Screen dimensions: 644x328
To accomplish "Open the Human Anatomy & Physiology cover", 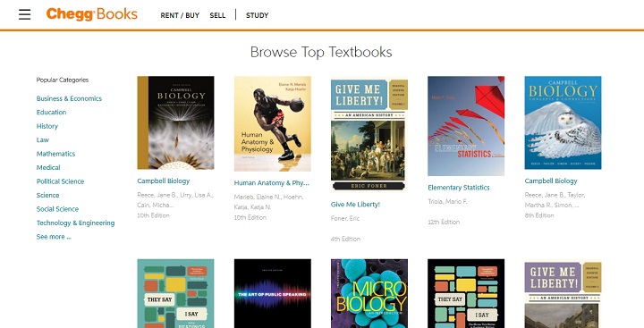I will click(x=272, y=123).
